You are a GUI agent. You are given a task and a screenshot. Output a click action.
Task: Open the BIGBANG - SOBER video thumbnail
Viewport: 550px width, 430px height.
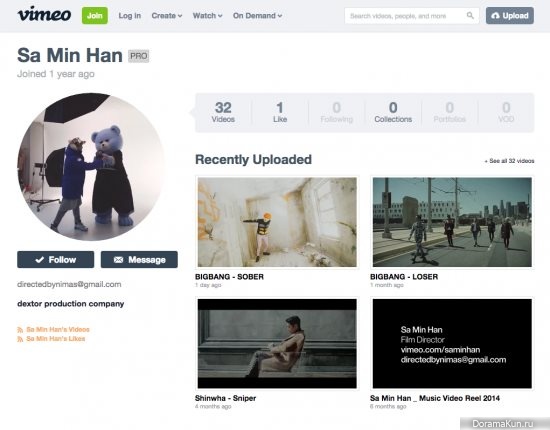coord(277,222)
